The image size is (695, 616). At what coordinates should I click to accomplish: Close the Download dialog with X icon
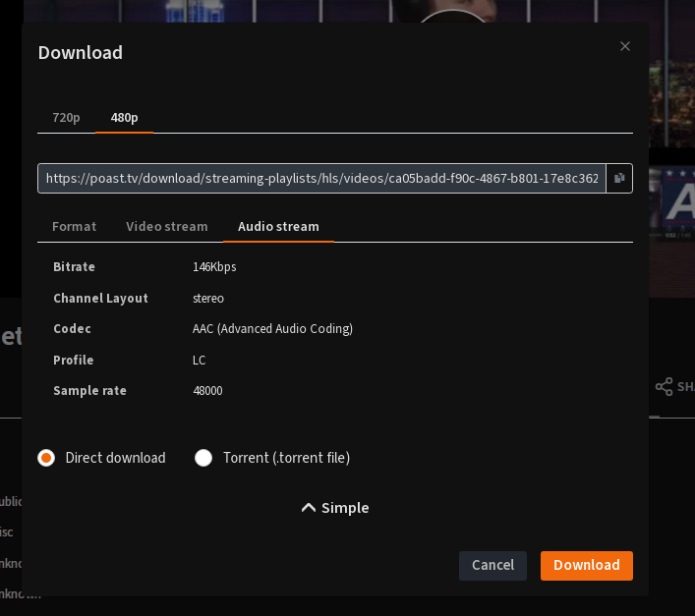click(625, 46)
